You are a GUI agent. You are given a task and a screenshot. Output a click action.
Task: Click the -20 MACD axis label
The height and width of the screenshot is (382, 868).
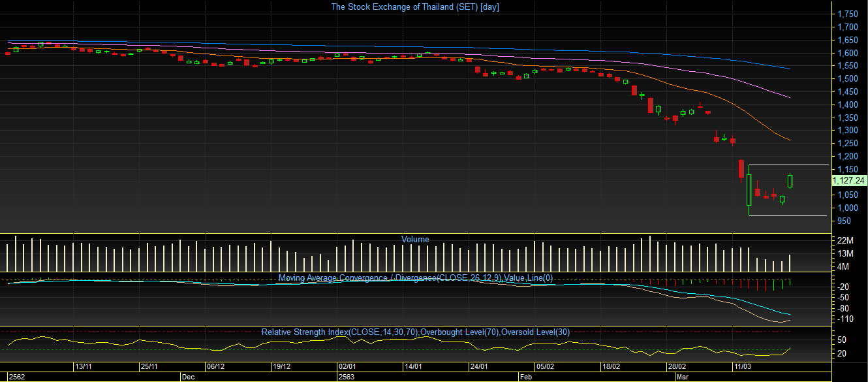point(843,287)
